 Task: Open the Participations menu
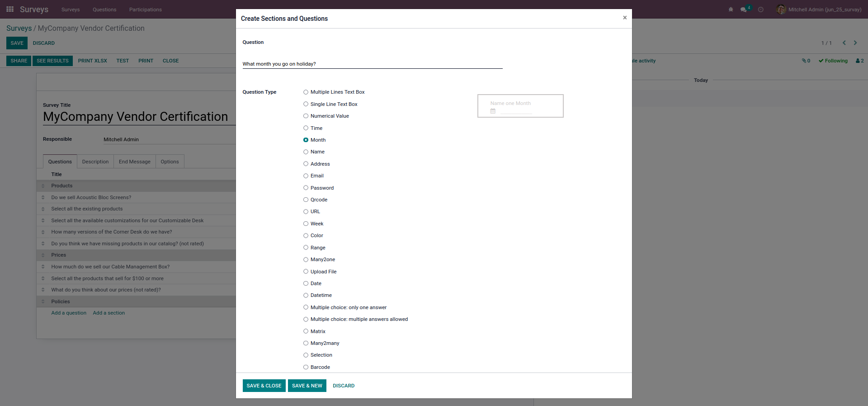(146, 10)
